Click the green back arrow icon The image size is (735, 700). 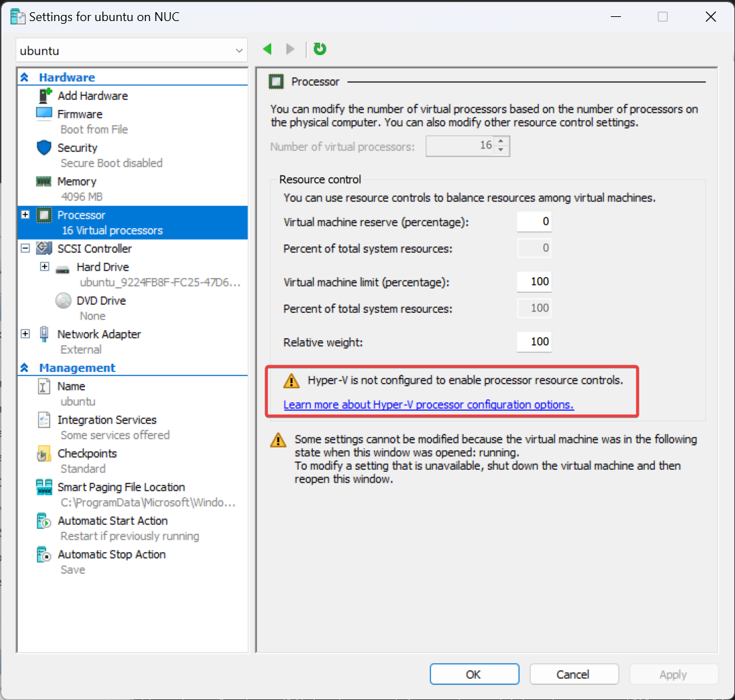point(267,49)
